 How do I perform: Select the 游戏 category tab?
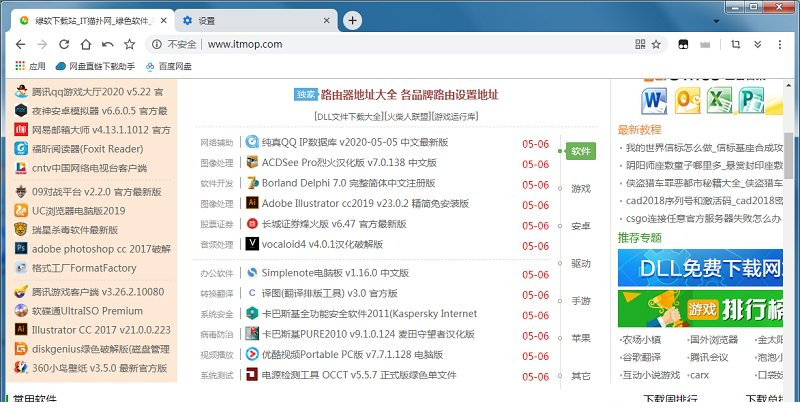pos(581,188)
